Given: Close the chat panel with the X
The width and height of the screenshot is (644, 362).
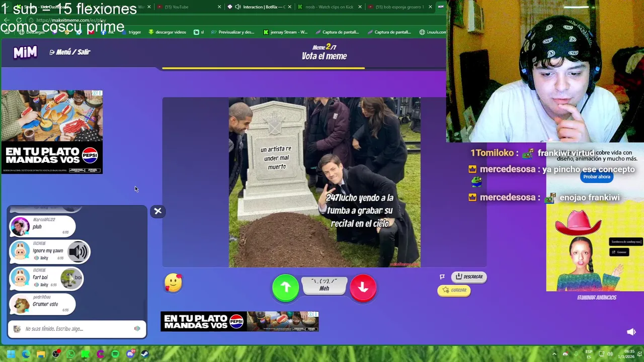Looking at the screenshot, I should tap(158, 211).
